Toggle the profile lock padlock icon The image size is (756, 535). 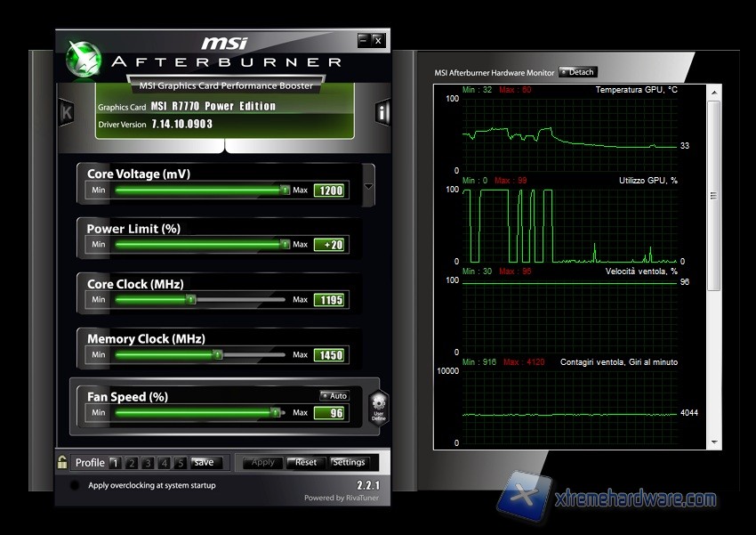tap(62, 462)
